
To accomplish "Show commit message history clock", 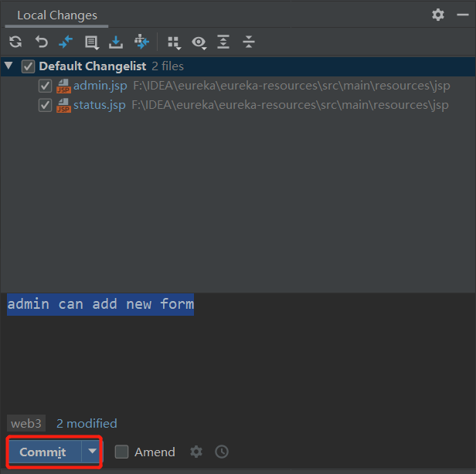I will coord(222,452).
